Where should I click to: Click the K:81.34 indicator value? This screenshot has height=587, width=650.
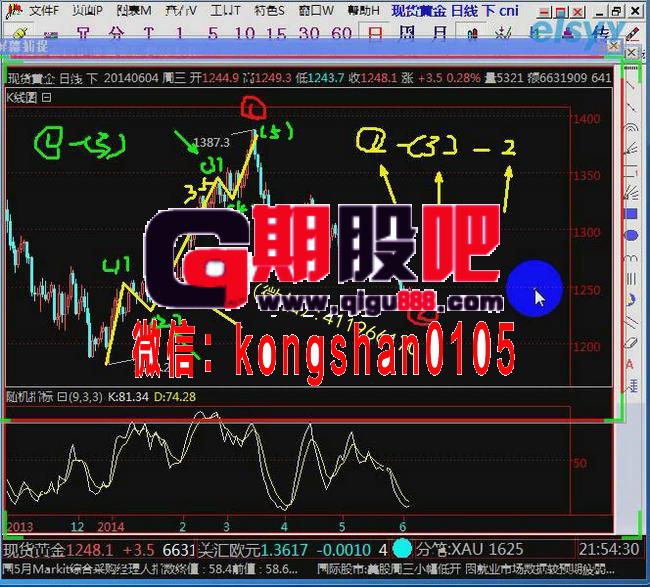click(128, 397)
